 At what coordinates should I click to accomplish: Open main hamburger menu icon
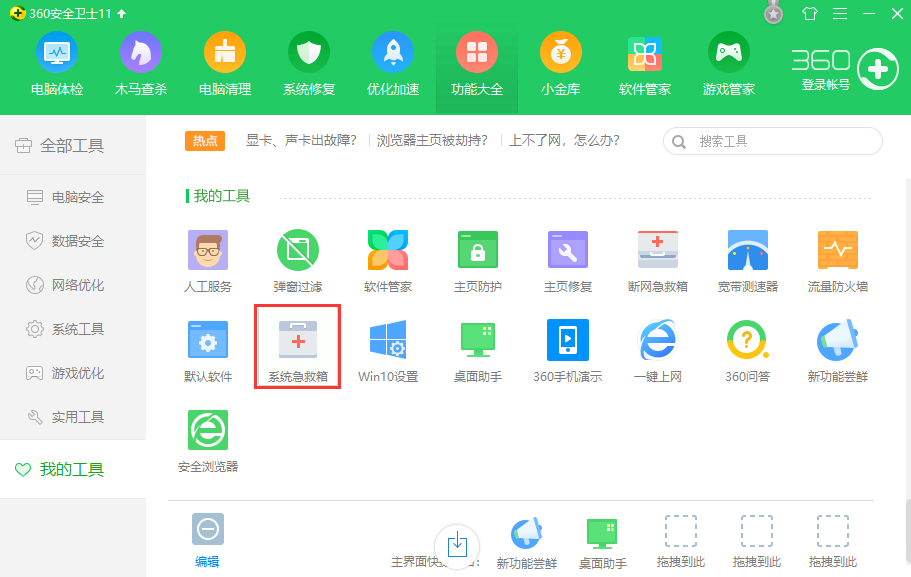[840, 13]
